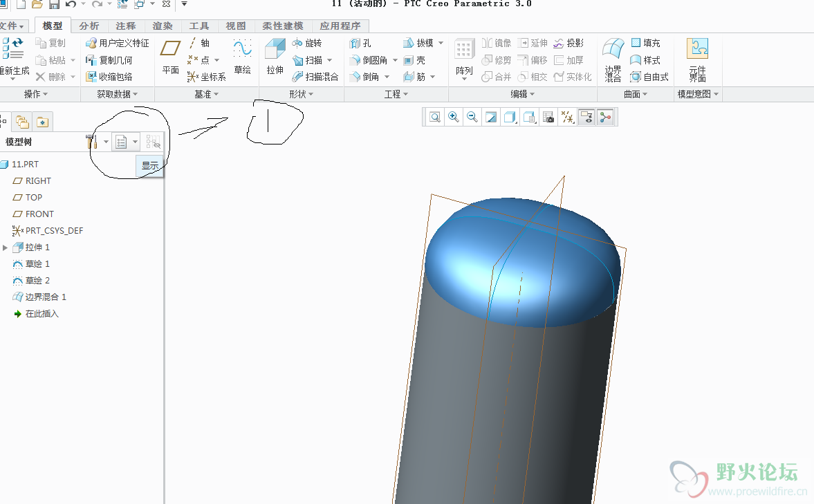Switch to the 渲染 render tab
This screenshot has width=814, height=504.
click(x=163, y=26)
